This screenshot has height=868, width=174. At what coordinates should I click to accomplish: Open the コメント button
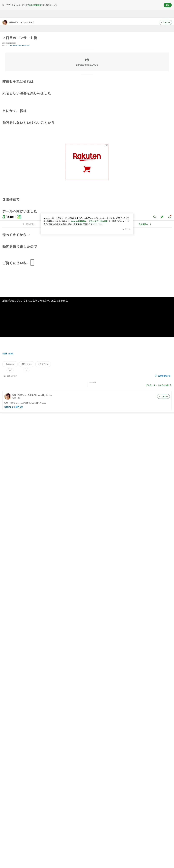coord(26,364)
